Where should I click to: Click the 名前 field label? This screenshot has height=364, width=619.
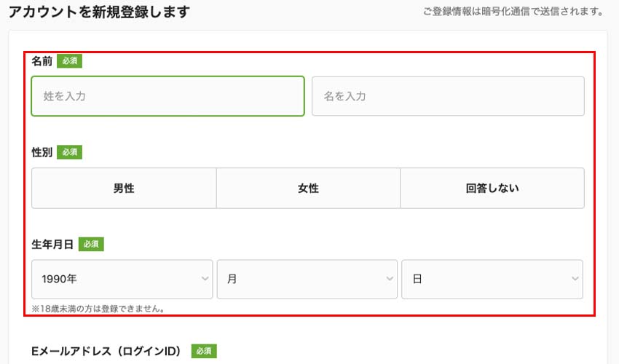tap(42, 61)
